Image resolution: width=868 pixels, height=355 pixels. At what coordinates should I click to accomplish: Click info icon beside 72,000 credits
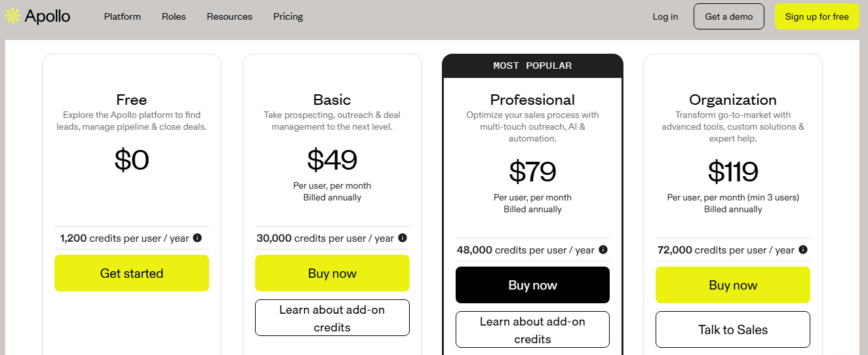(x=803, y=250)
